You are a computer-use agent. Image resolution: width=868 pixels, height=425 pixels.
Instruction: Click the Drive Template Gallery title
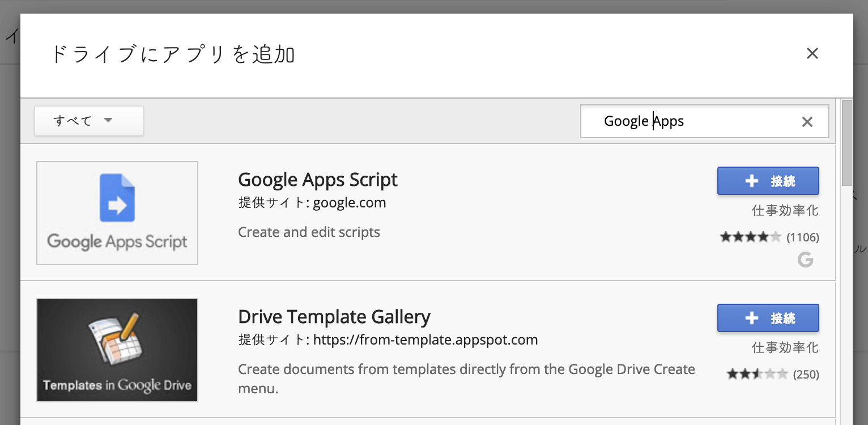coord(334,316)
